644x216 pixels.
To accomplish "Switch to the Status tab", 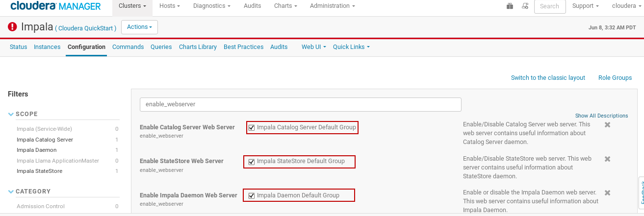I will (x=19, y=47).
